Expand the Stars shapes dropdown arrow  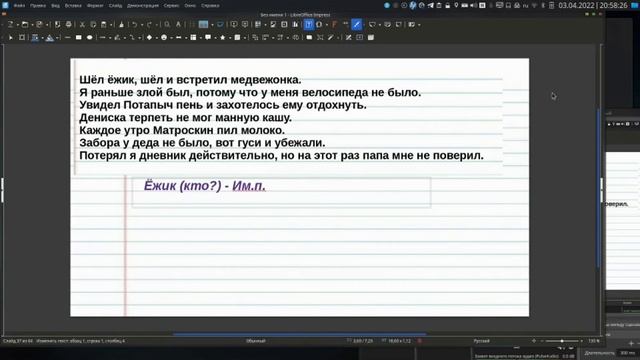230,38
